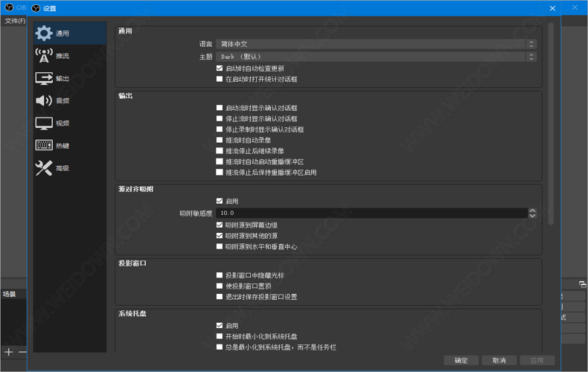Increase 吸附敏感度 with up arrow
This screenshot has width=588, height=372.
532,211
